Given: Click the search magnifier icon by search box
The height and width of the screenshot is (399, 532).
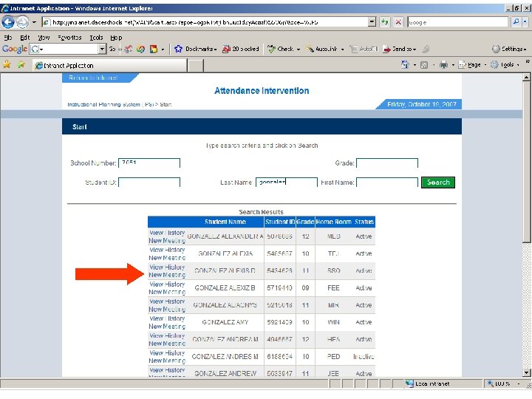Looking at the screenshot, I should (x=516, y=22).
